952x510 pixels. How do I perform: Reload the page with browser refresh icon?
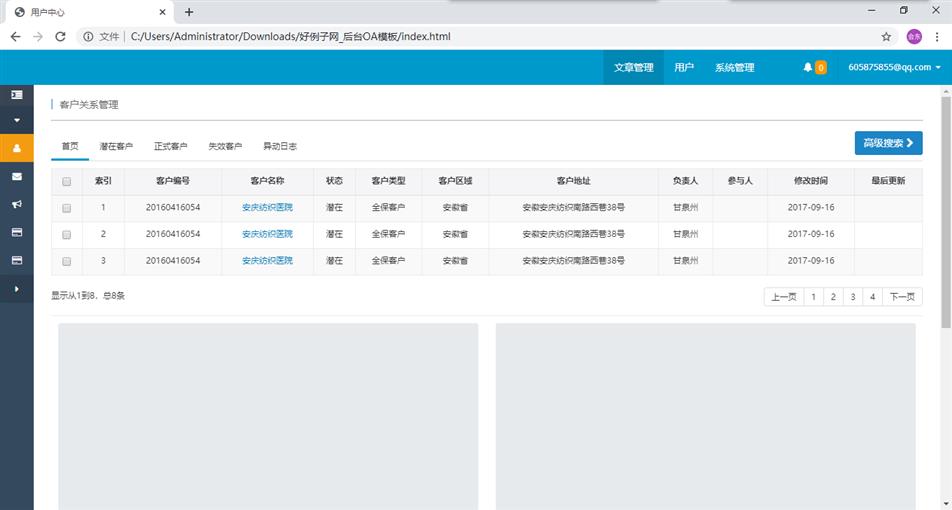coord(60,36)
